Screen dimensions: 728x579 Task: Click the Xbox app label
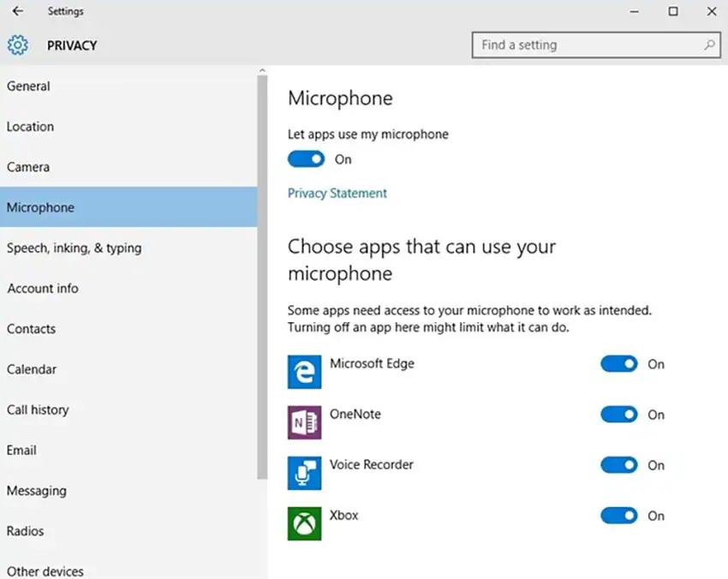click(344, 515)
